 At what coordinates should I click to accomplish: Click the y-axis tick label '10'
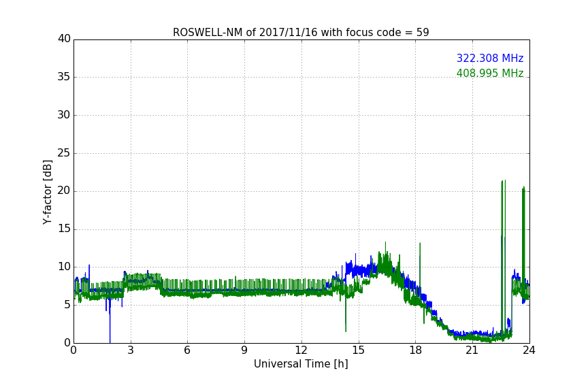tap(64, 267)
